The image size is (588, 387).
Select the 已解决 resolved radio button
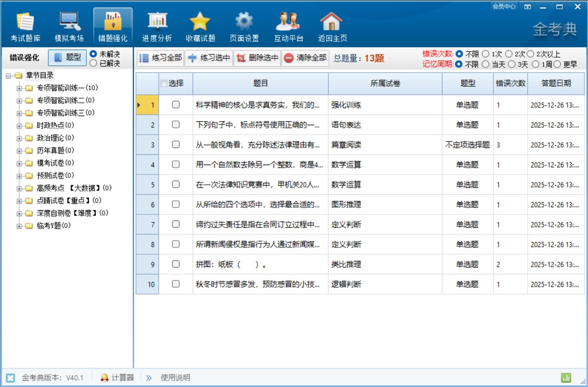pos(94,63)
